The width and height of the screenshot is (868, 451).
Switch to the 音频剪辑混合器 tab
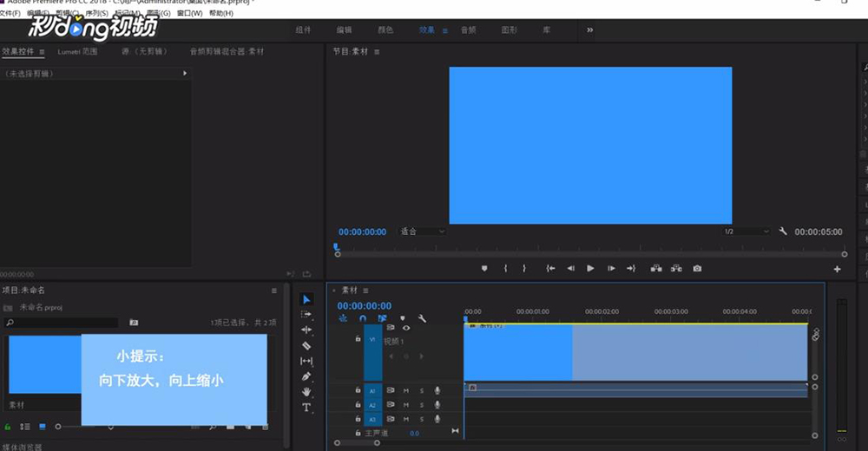click(227, 51)
